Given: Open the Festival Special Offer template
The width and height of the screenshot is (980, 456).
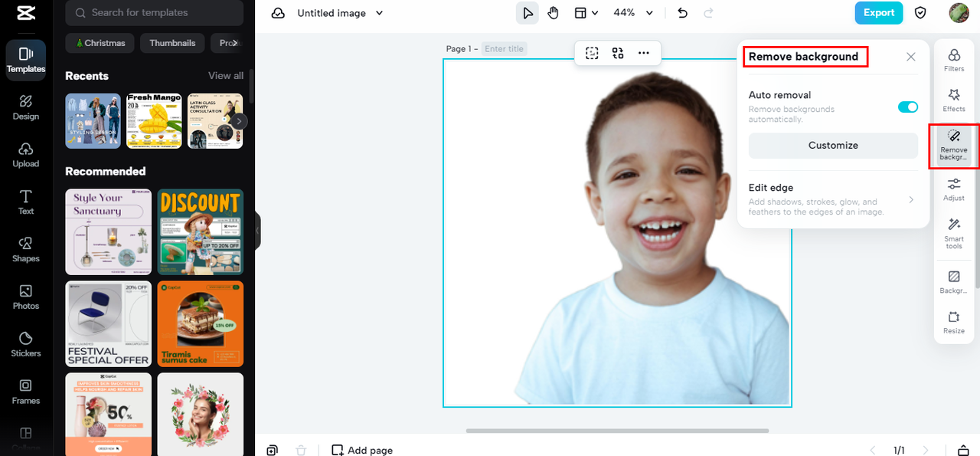Looking at the screenshot, I should [x=109, y=324].
